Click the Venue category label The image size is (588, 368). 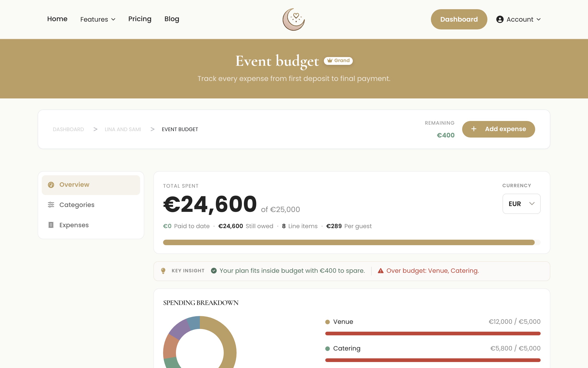[343, 322]
